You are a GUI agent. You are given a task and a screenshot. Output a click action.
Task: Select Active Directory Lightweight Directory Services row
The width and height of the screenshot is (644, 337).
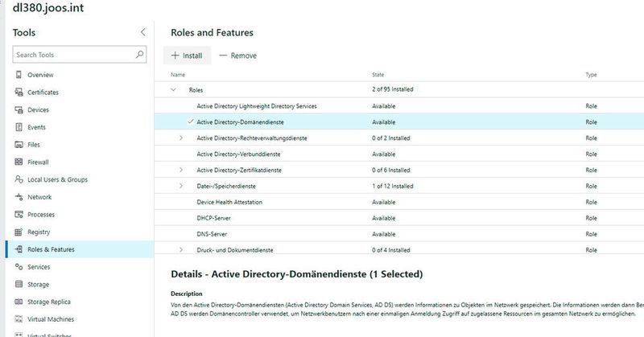(x=399, y=106)
